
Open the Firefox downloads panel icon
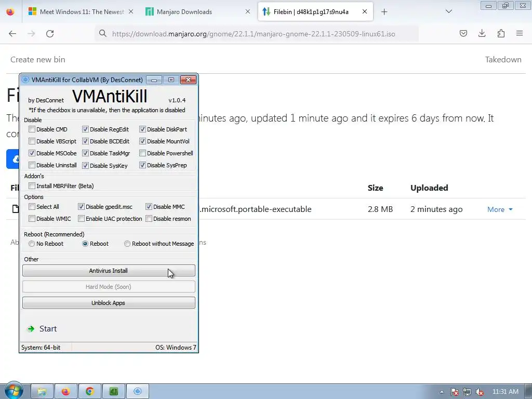tap(482, 33)
